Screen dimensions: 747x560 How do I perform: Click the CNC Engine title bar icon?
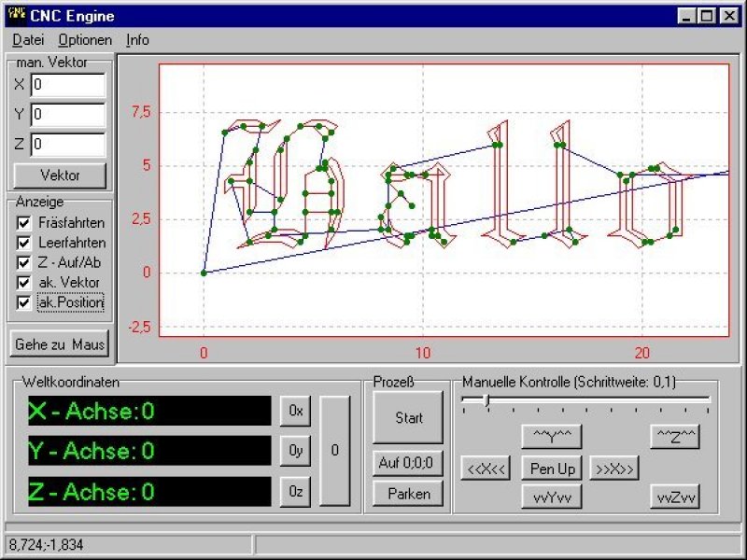click(16, 15)
